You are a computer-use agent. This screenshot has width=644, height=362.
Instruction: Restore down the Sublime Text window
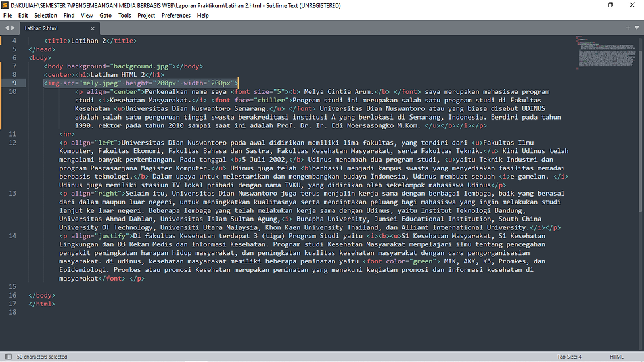(x=610, y=5)
